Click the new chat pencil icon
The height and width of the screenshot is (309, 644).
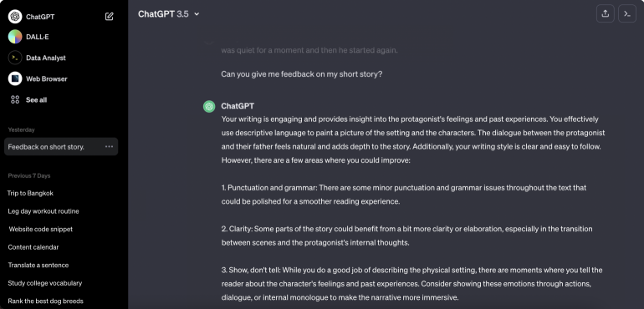click(x=110, y=17)
